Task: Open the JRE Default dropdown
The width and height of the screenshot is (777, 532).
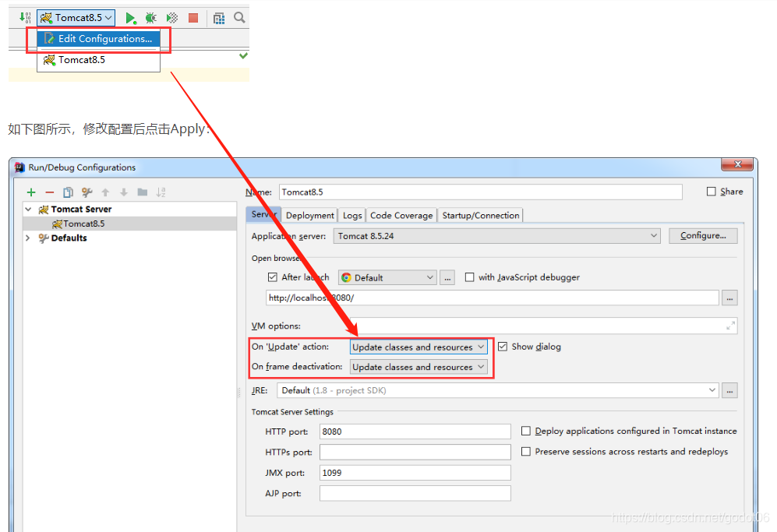Action: (497, 390)
